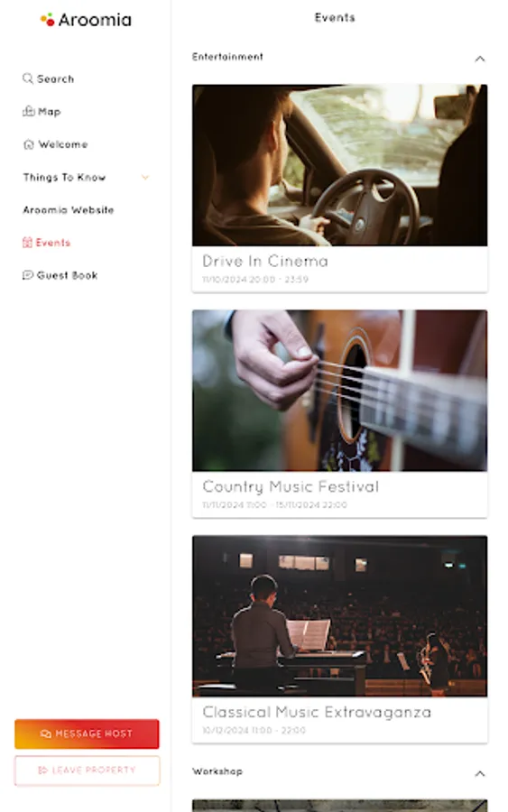Screen dimensions: 508x812
Task: Expand the Things To Know chevron
Action: click(x=145, y=178)
